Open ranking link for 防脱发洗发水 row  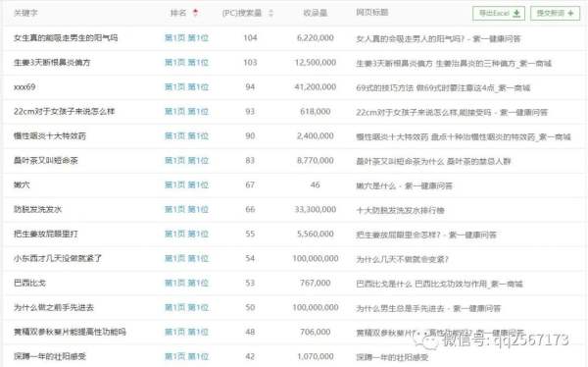(186, 209)
